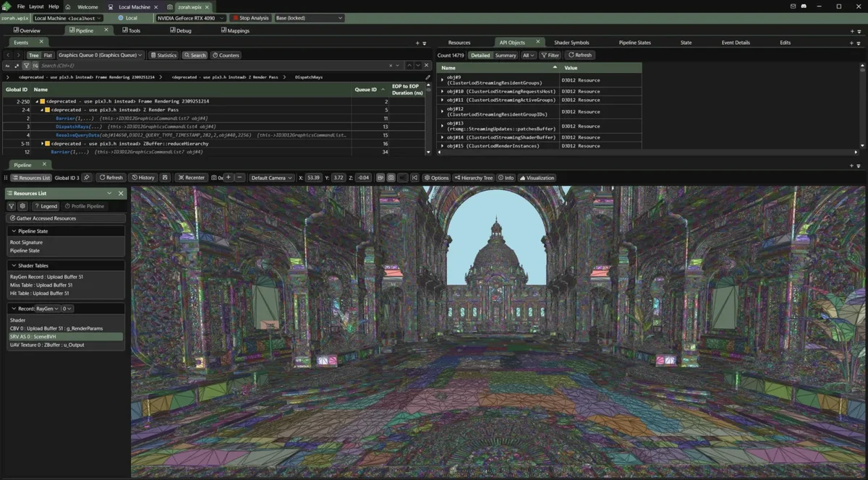Collapse the Z Render Pass tree node
This screenshot has height=480, width=868.
tap(43, 110)
